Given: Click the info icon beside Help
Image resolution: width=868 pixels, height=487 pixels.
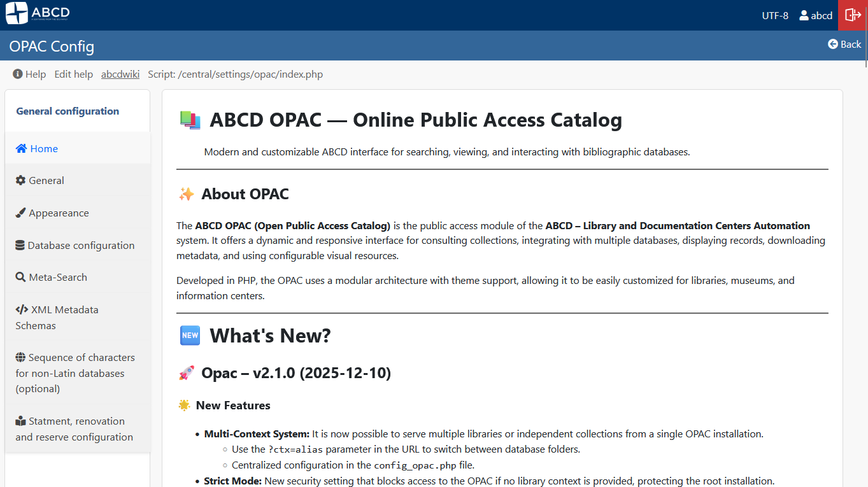Looking at the screenshot, I should click(x=17, y=74).
